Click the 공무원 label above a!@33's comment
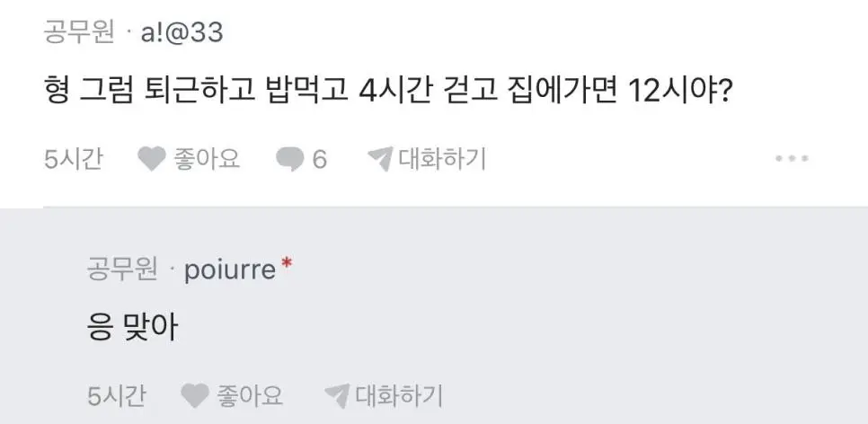Screen dimensions: 868x424 79,33
